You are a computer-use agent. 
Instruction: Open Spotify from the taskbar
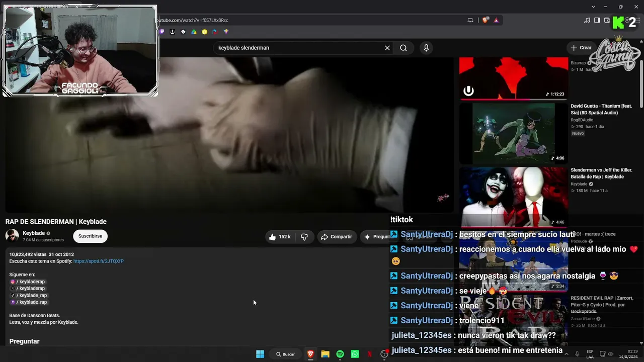[340, 354]
